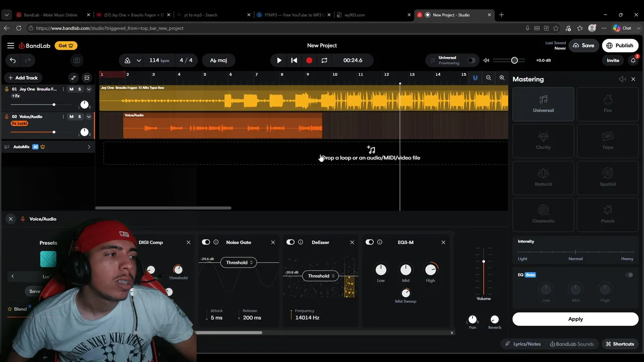Expand track 01 Jey One options chevron
644x362 pixels.
point(89,89)
